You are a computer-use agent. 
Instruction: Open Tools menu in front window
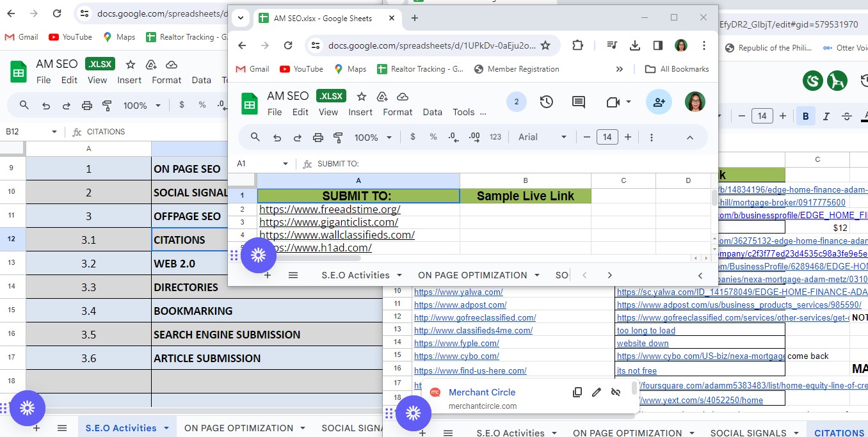pos(463,112)
